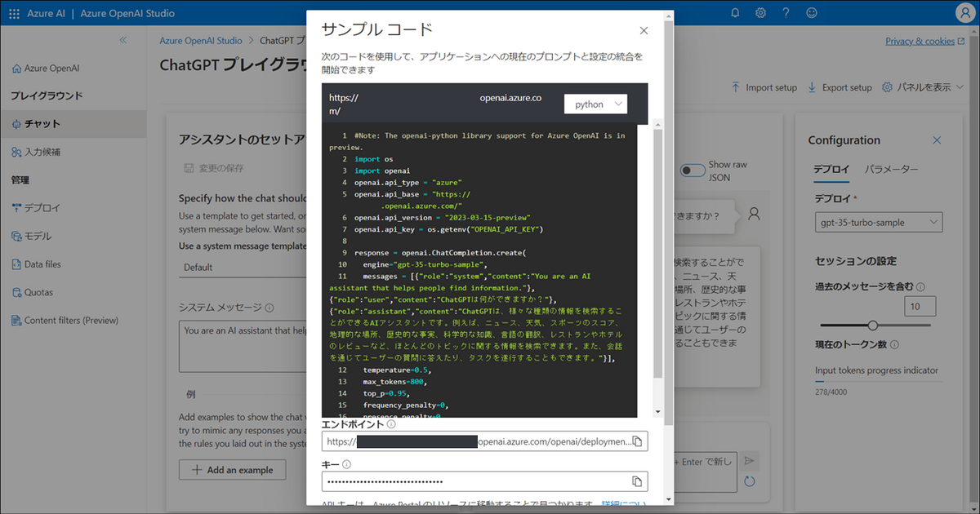Copy the API key
Image resolution: width=980 pixels, height=514 pixels.
coord(638,481)
